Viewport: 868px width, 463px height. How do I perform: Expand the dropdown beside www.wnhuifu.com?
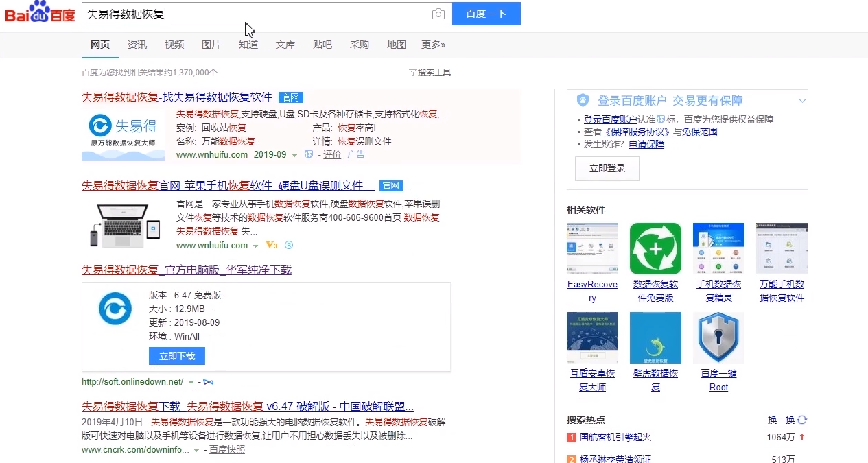256,245
